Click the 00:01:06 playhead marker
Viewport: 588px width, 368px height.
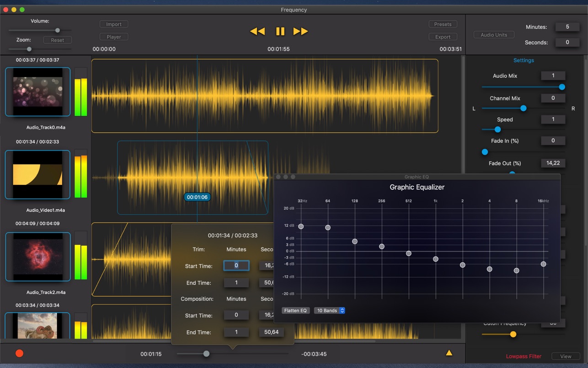[x=197, y=197]
